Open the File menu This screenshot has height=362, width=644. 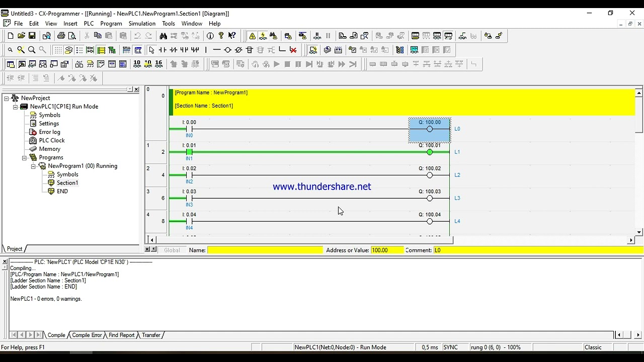[x=18, y=24]
